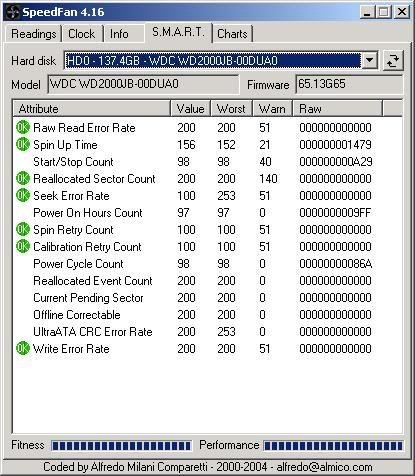The image size is (415, 476).
Task: Click raw value 000000001479
Action: coord(335,145)
